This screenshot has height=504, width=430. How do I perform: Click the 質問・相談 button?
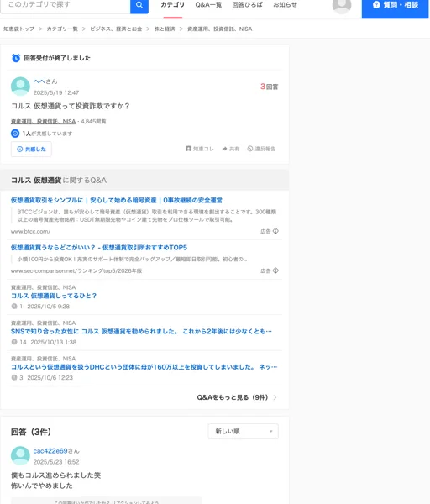pyautogui.click(x=395, y=6)
